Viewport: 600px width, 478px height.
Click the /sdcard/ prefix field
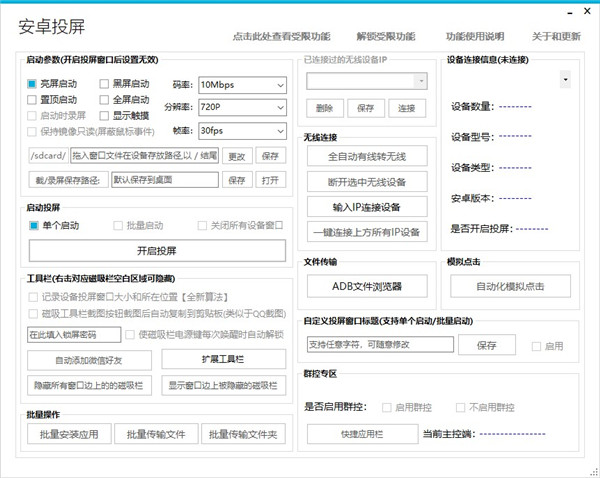pyautogui.click(x=48, y=156)
